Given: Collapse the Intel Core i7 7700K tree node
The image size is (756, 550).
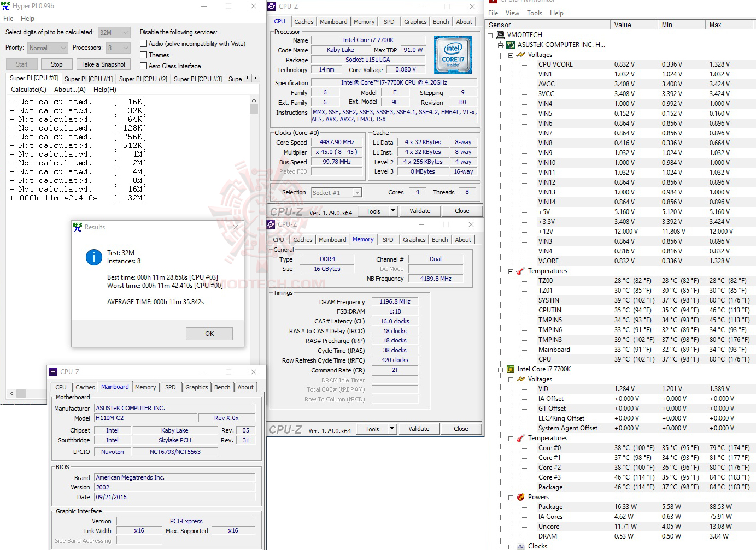Looking at the screenshot, I should pyautogui.click(x=499, y=369).
